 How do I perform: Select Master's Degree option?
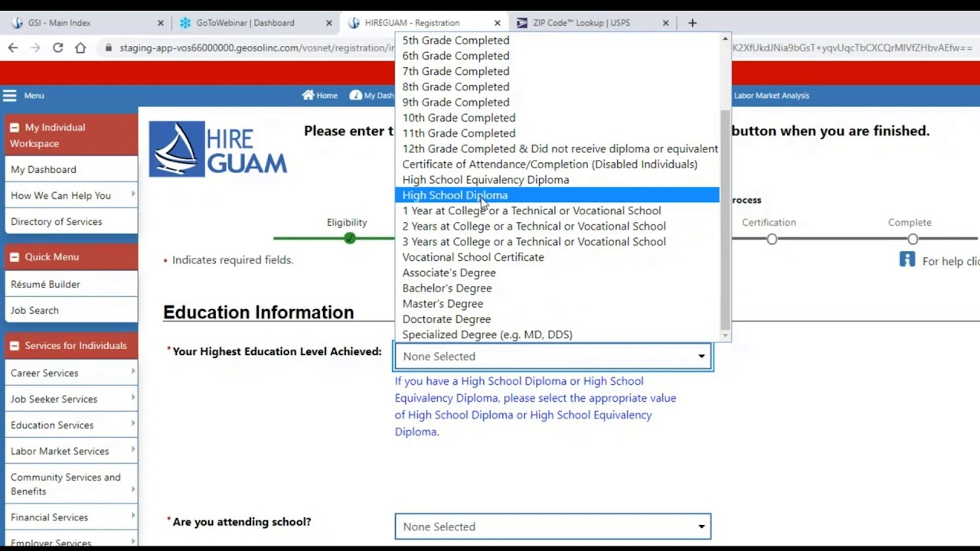tap(557, 304)
